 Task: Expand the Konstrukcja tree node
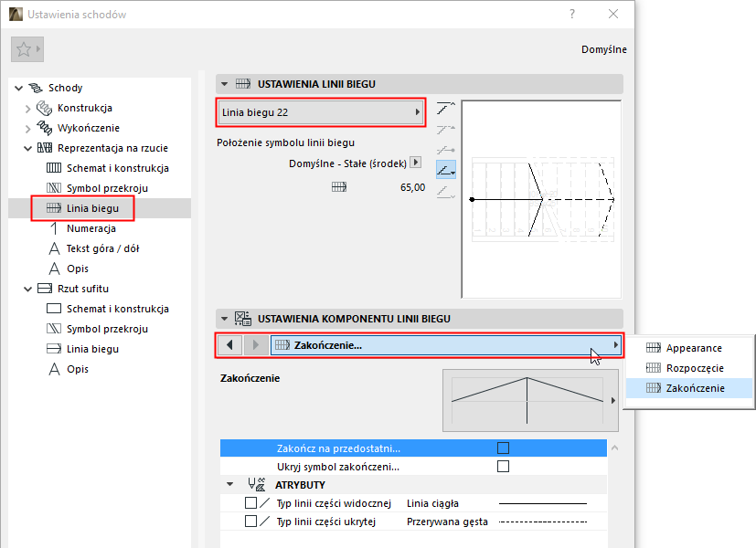point(27,109)
